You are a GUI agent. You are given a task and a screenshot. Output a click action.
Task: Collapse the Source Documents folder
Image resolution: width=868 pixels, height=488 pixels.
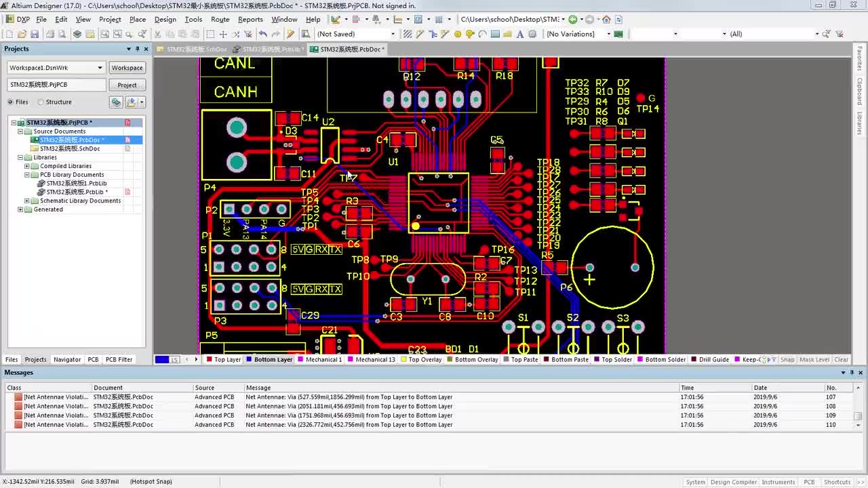pyautogui.click(x=20, y=131)
